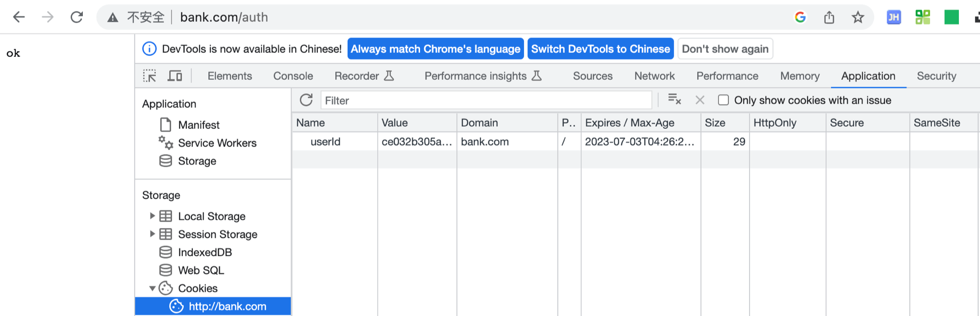Toggle the device toolbar icon

pos(175,76)
